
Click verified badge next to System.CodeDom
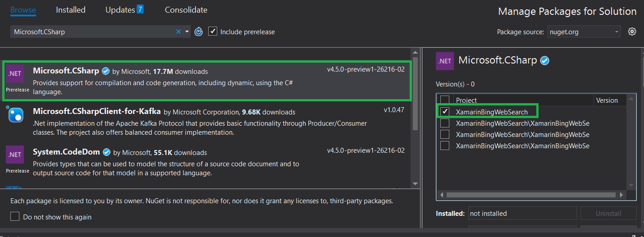tap(107, 152)
